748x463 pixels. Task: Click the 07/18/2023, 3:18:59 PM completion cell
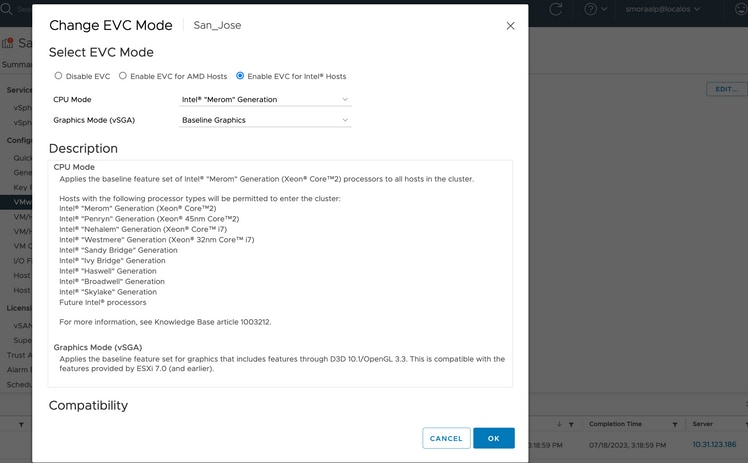coord(627,445)
